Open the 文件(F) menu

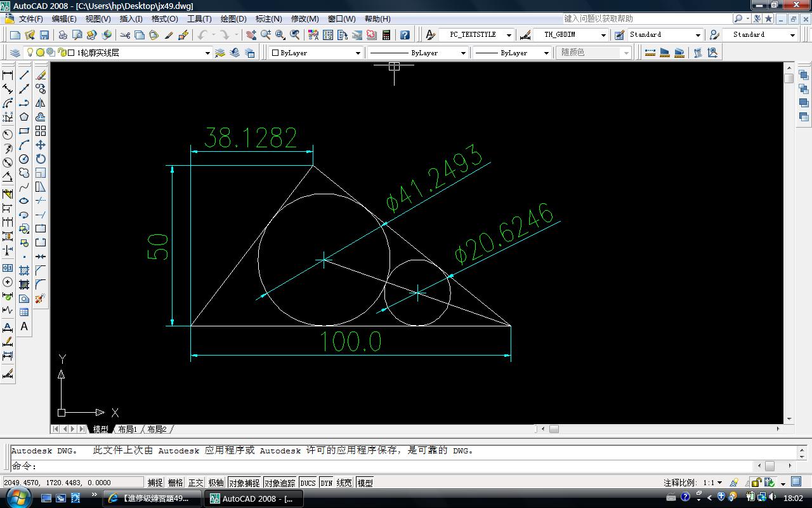pos(31,18)
